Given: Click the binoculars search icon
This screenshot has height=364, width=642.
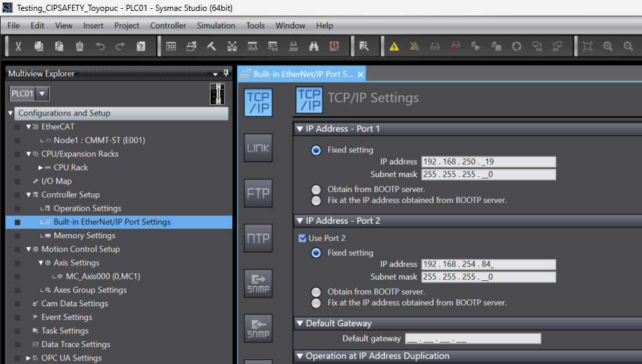Looking at the screenshot, I should pos(314,46).
